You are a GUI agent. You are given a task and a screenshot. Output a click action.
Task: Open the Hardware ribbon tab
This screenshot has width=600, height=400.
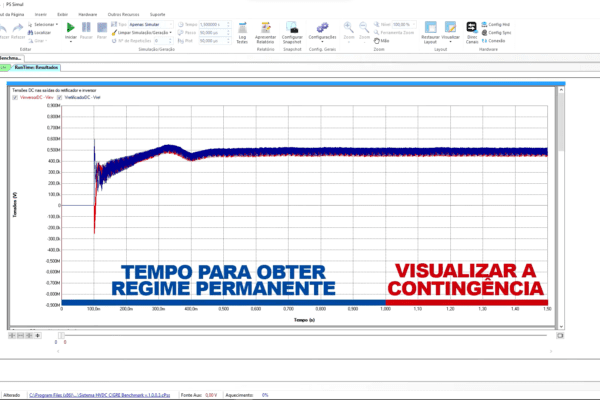87,15
